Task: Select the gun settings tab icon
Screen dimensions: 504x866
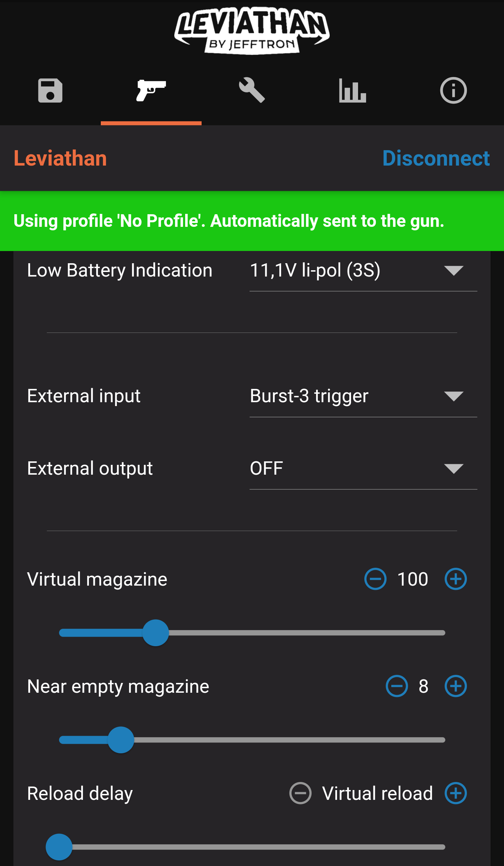Action: pos(151,91)
